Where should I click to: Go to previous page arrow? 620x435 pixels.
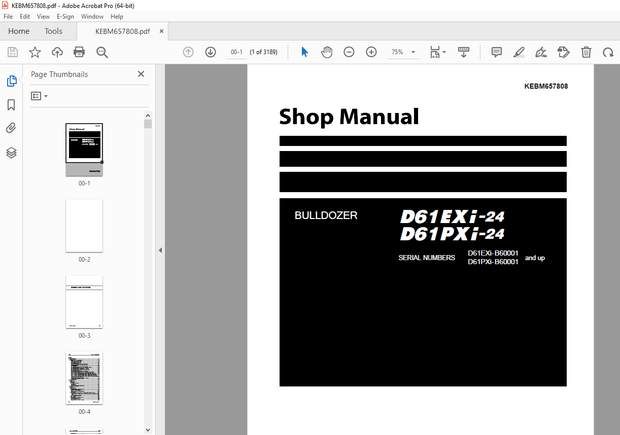[x=188, y=52]
